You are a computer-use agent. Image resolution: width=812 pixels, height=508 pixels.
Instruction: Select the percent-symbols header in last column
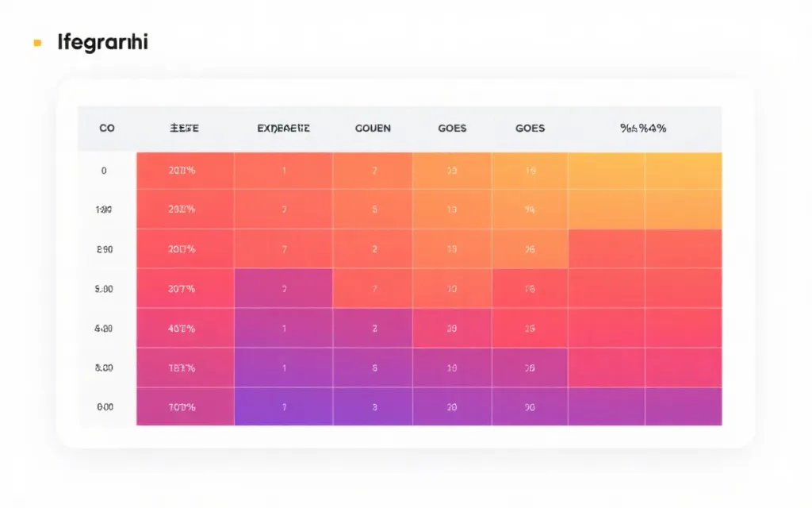coord(643,128)
